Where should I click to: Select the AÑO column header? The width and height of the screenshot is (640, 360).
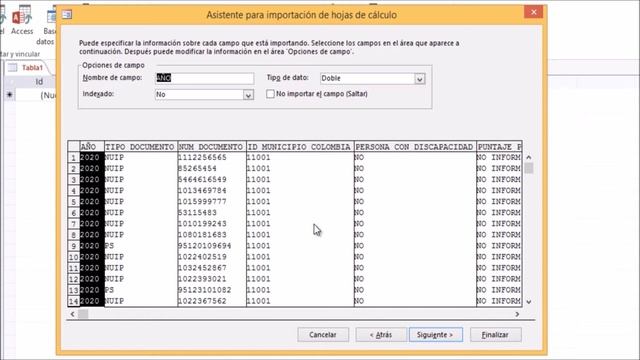tap(92, 147)
